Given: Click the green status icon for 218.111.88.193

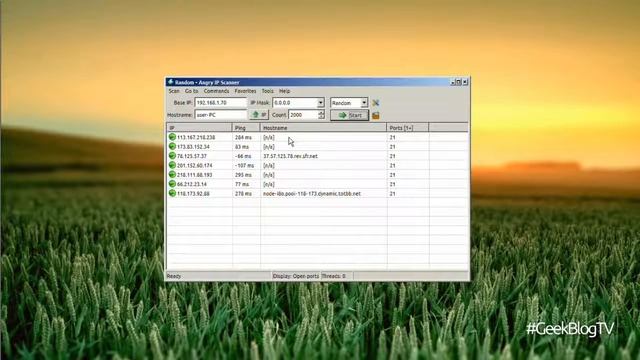Looking at the screenshot, I should click(x=172, y=175).
